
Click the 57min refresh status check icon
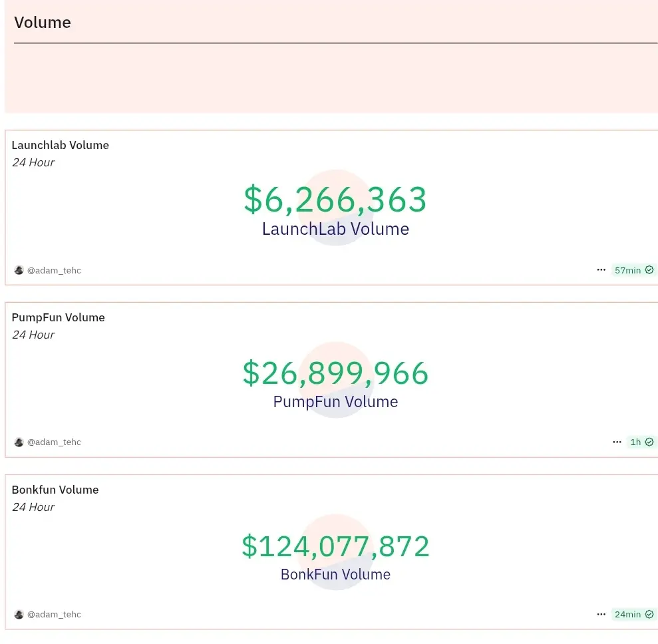tap(649, 269)
